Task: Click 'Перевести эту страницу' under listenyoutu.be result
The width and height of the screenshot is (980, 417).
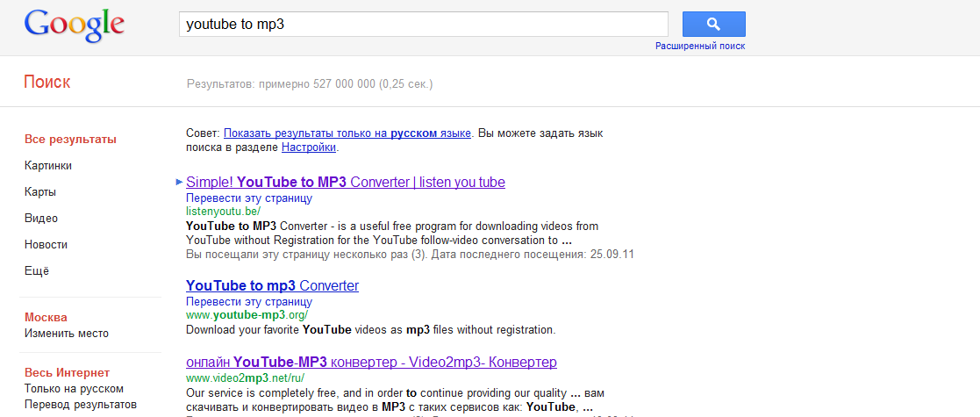Action: coord(249,198)
